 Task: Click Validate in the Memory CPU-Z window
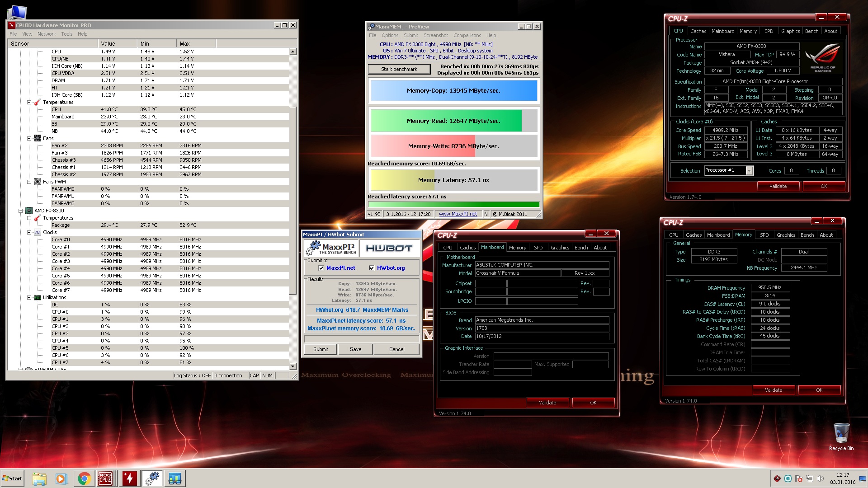(773, 390)
